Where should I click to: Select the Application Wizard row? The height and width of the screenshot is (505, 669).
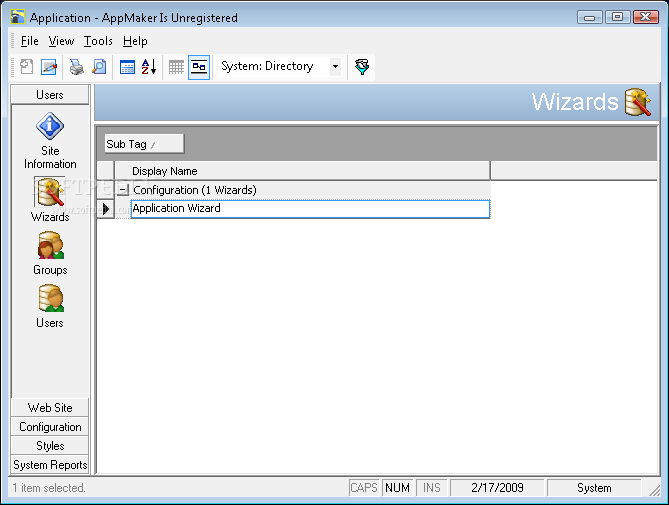[x=310, y=209]
